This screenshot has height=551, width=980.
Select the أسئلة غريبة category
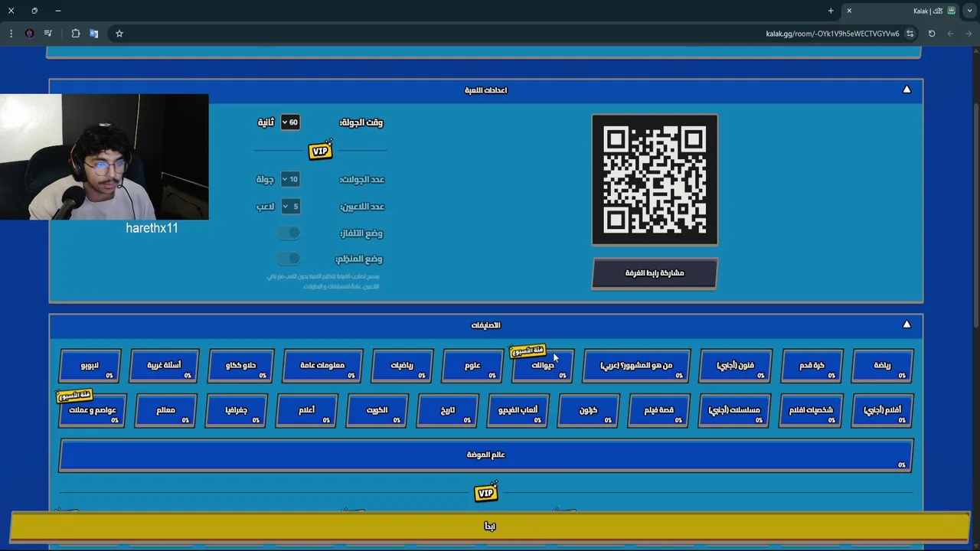[165, 366]
